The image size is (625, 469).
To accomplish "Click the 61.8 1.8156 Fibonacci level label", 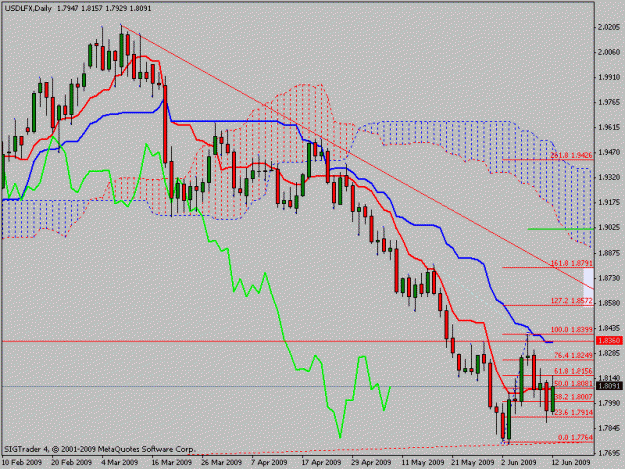I will pos(573,371).
